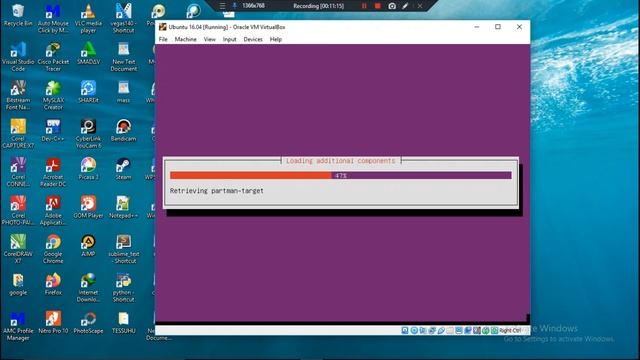Click the installer progress bar at 47%

340,176
